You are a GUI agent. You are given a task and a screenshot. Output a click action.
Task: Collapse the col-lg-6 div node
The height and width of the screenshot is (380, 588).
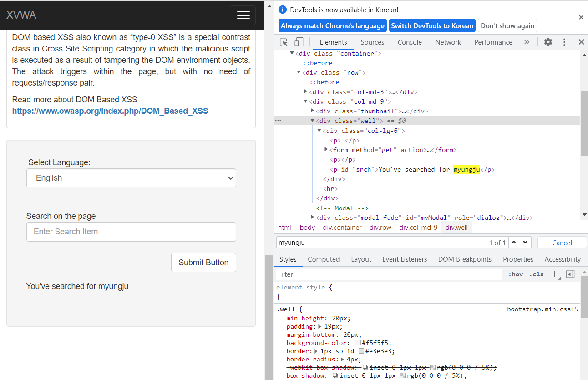[319, 131]
